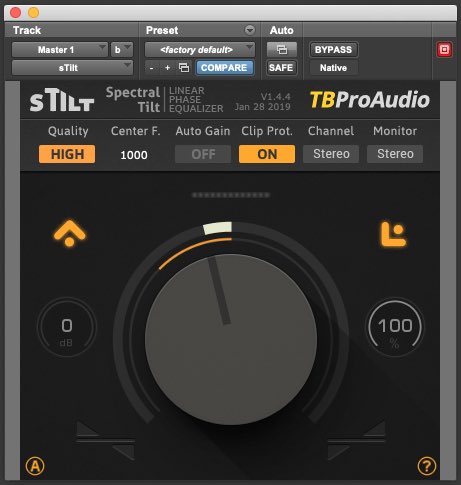Click the 100 % mix dial
Screen dimensions: 461x485
pyautogui.click(x=395, y=328)
